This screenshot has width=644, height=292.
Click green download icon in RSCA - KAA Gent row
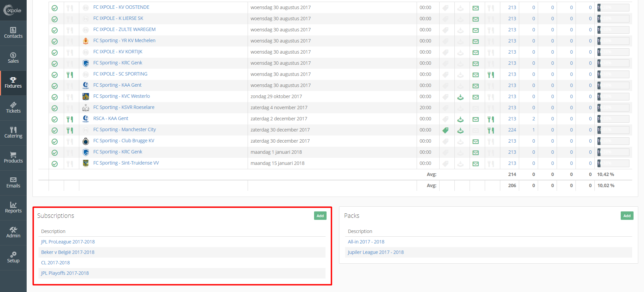coord(460,120)
